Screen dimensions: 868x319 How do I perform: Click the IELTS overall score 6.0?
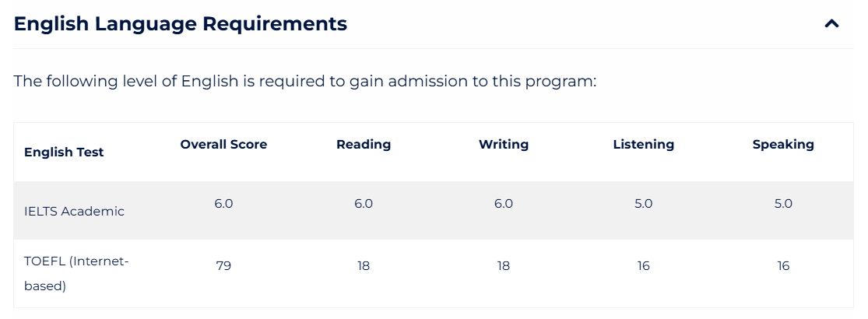[x=223, y=203]
